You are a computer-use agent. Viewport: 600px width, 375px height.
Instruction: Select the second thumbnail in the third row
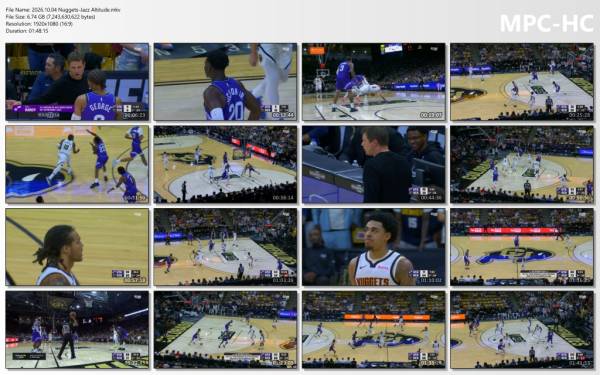(225, 247)
